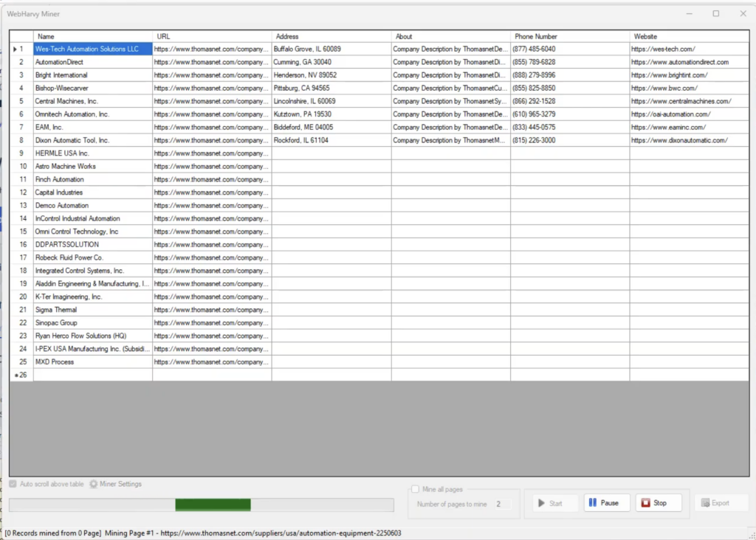Image resolution: width=756 pixels, height=540 pixels.
Task: Enable the Mine all pages checkbox
Action: (x=415, y=489)
